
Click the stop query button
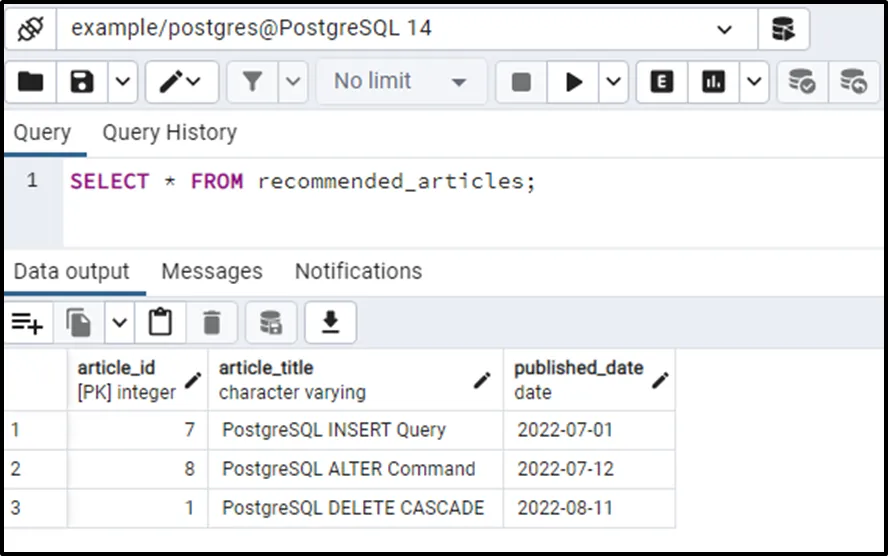(521, 81)
